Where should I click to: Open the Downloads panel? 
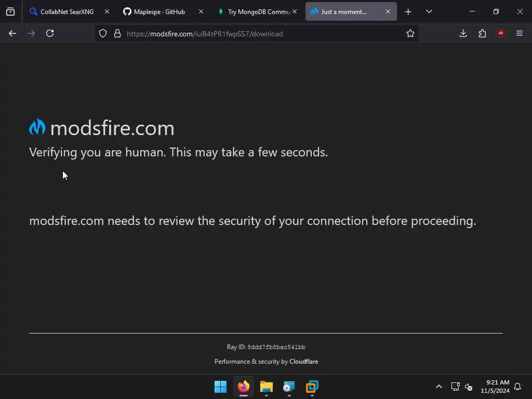pos(463,33)
